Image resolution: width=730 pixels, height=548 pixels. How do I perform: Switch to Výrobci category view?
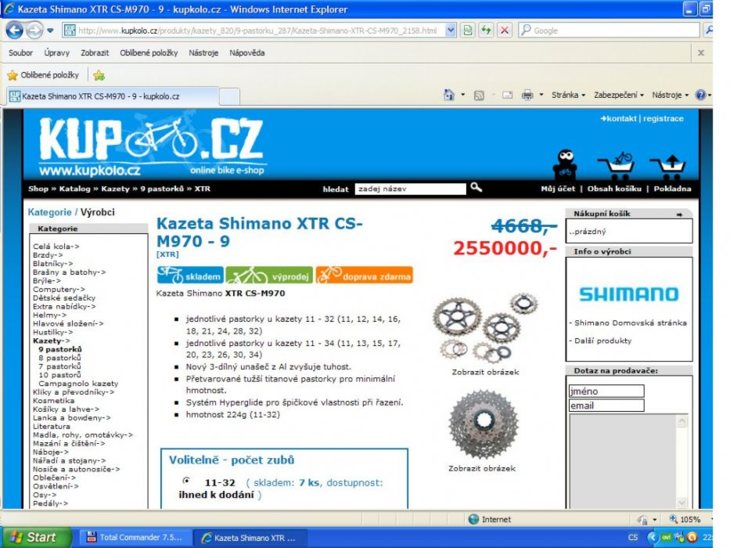point(97,212)
